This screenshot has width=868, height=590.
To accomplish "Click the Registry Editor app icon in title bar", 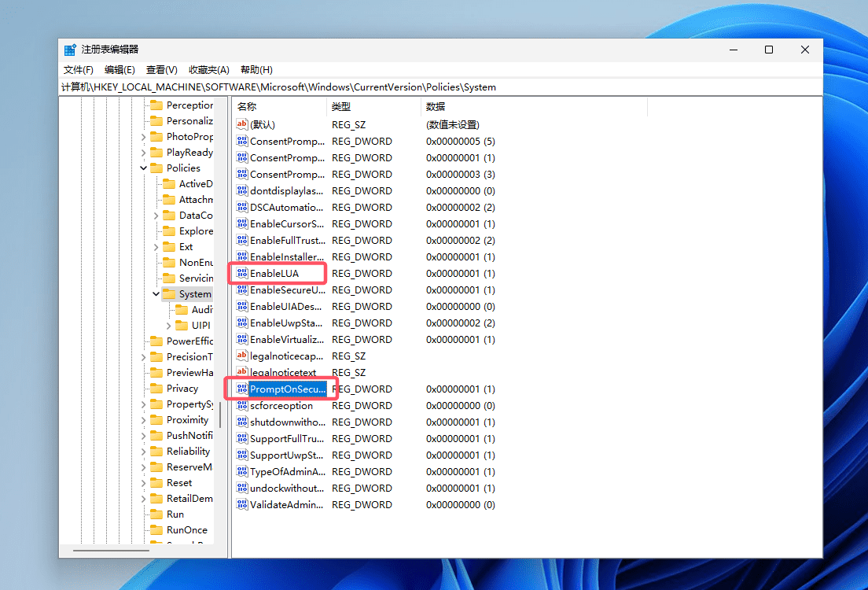I will [x=70, y=50].
